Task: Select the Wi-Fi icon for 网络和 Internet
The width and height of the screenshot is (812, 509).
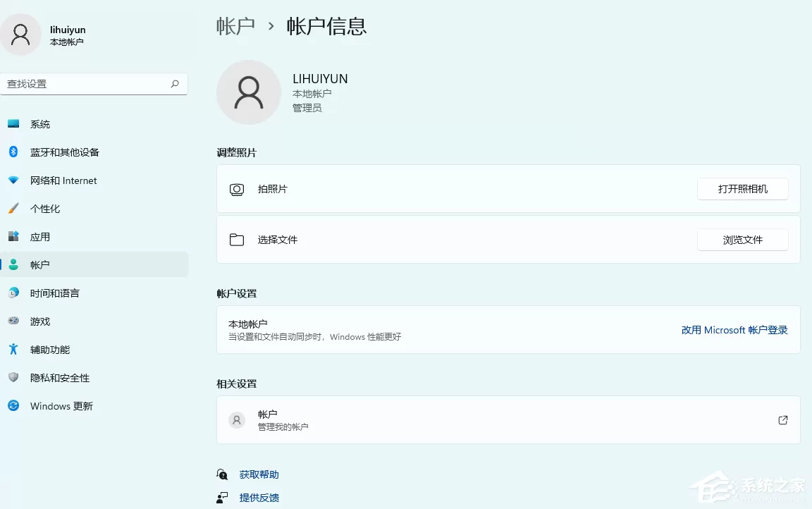Action: [13, 180]
